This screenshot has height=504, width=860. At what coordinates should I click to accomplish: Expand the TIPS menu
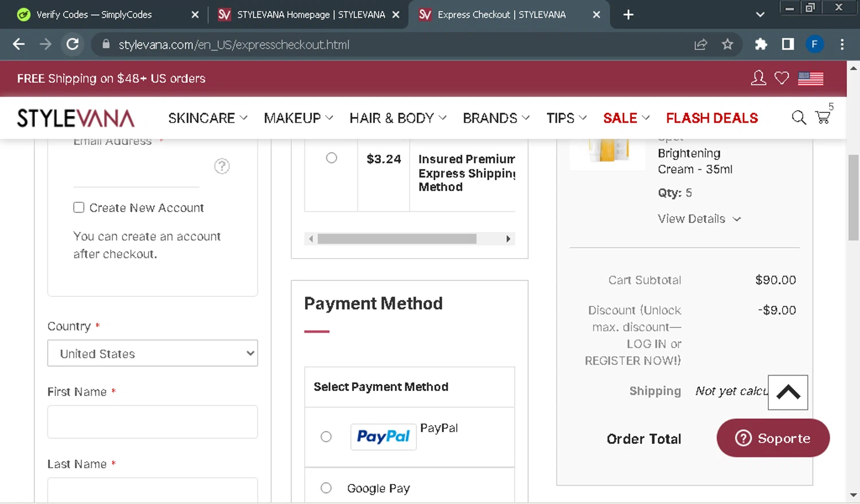pyautogui.click(x=566, y=118)
